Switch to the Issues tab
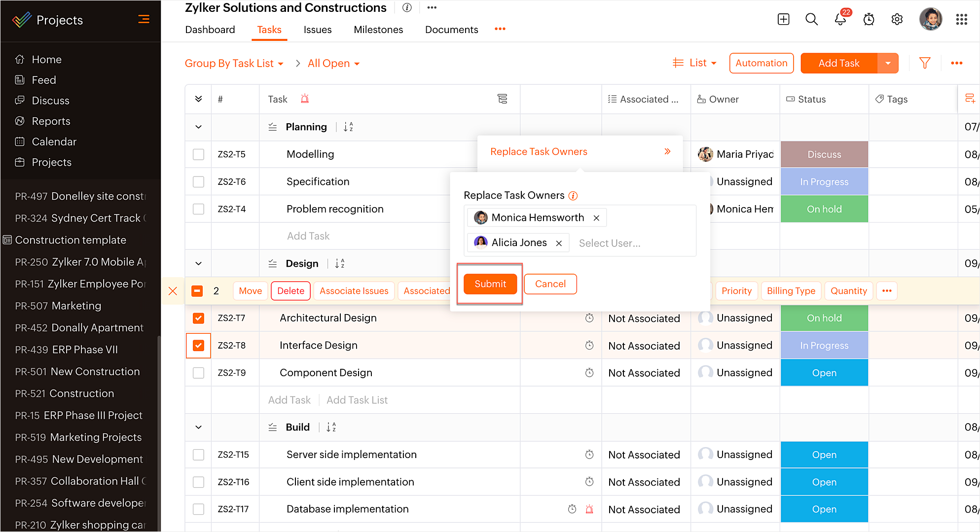 coord(318,30)
